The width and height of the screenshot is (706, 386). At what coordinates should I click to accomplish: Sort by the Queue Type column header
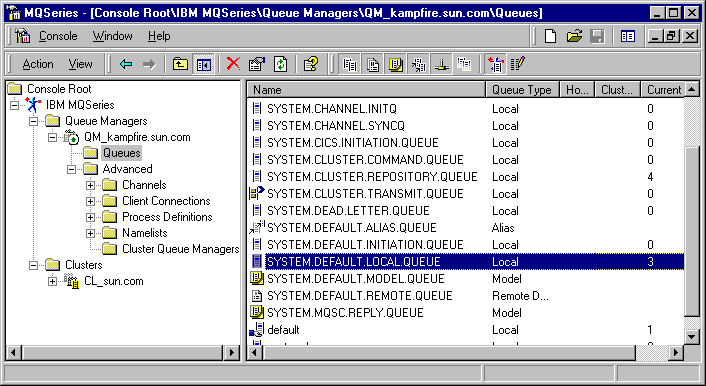(522, 90)
